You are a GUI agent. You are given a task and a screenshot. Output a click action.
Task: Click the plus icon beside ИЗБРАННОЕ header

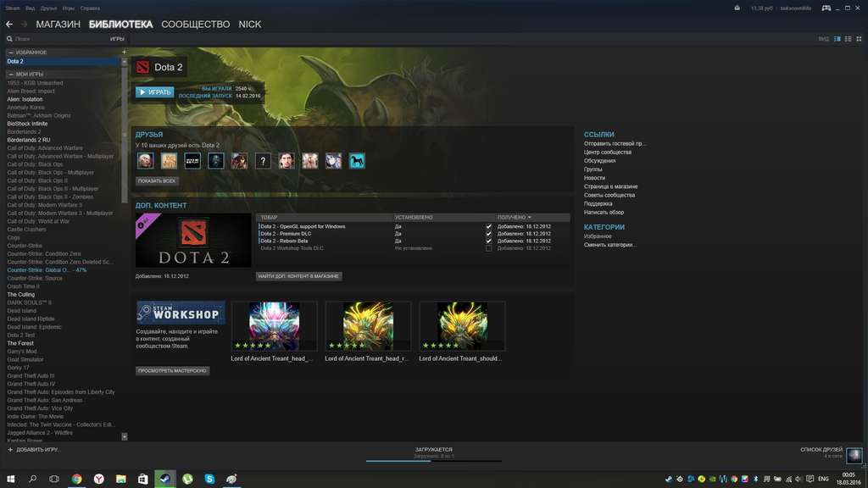coord(124,52)
